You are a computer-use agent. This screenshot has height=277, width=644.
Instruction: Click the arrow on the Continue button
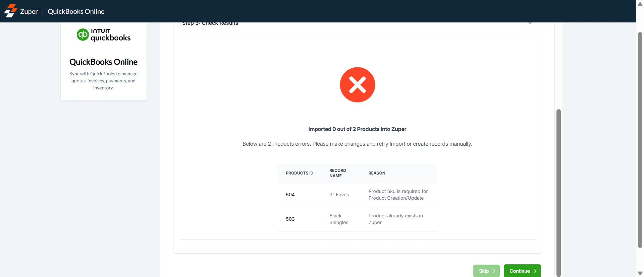(x=535, y=271)
